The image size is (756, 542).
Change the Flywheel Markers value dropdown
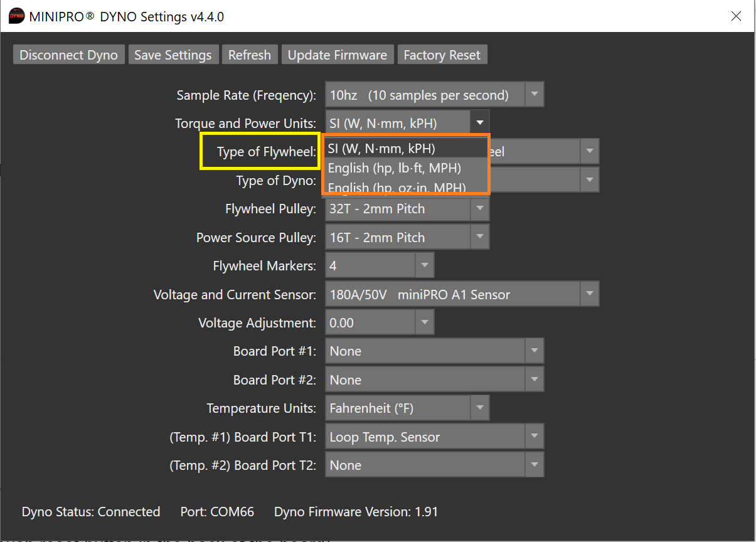point(380,266)
